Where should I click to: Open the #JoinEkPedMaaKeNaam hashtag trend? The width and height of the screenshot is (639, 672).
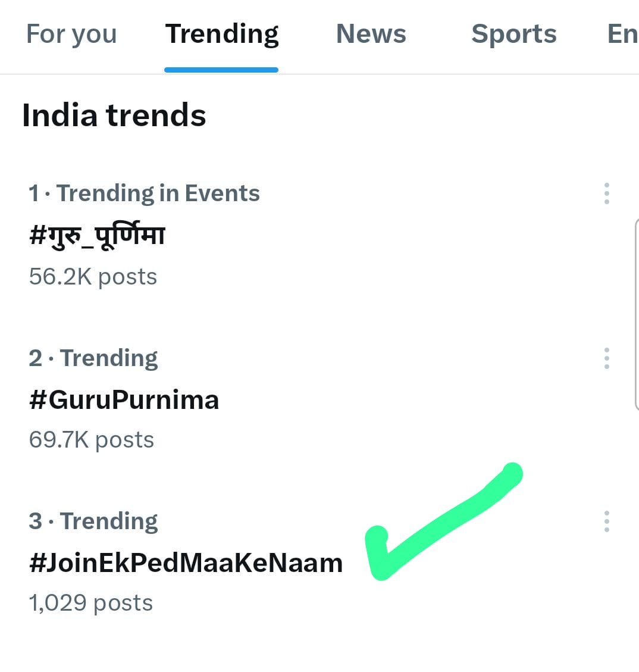[186, 563]
